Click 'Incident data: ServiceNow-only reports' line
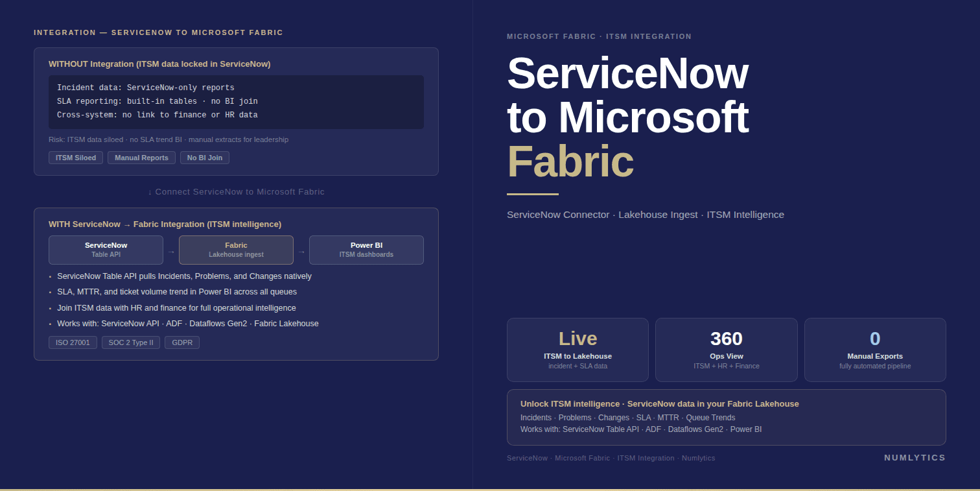The image size is (980, 491). (x=146, y=88)
